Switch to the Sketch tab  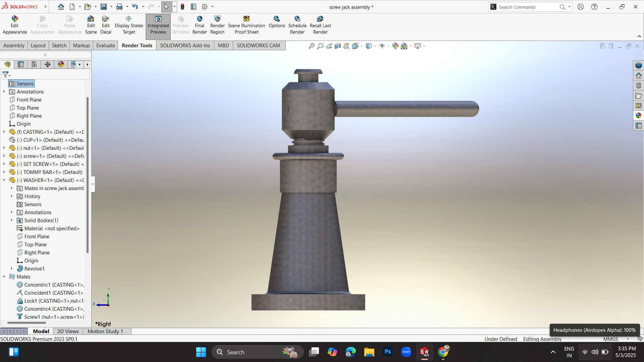pyautogui.click(x=59, y=46)
